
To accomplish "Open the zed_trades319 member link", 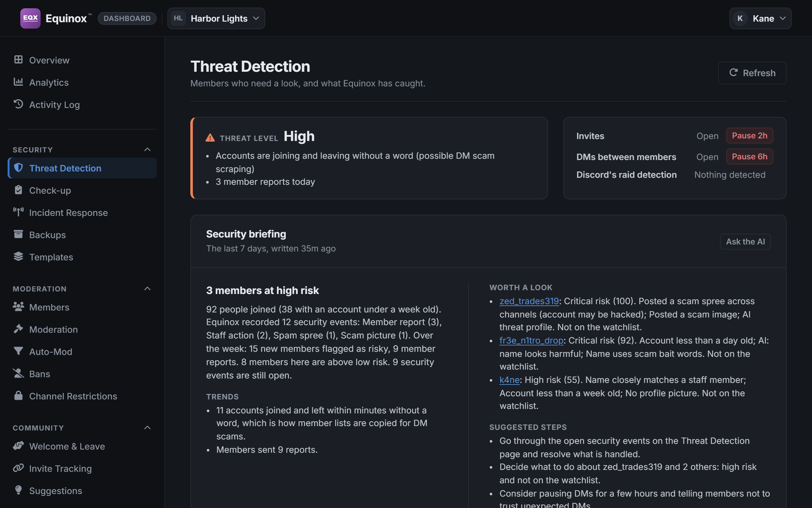I will 529,301.
